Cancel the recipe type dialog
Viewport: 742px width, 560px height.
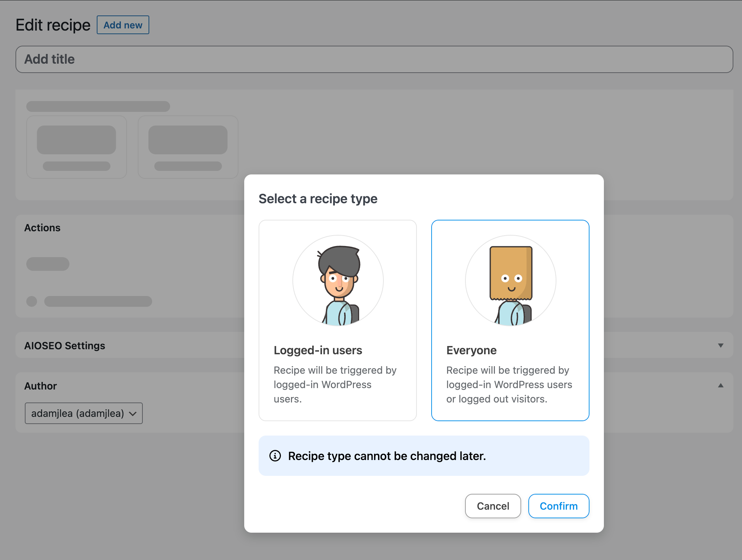493,506
